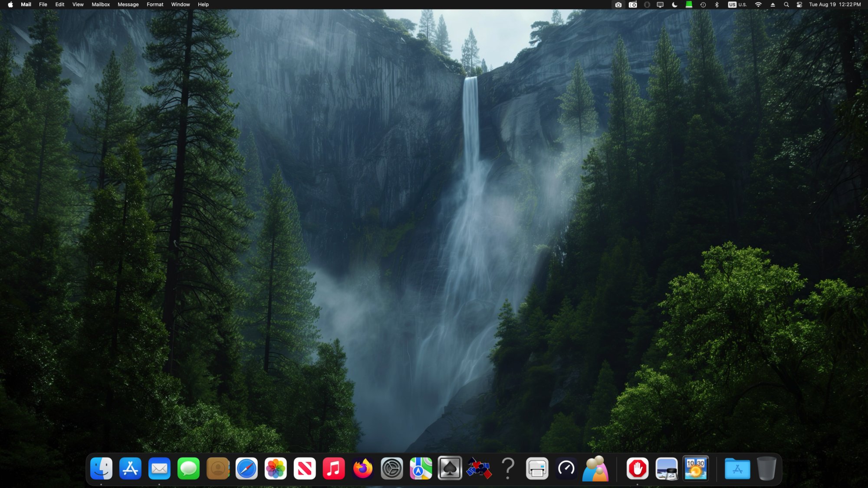
Task: Open Safari browser from dock
Action: pyautogui.click(x=247, y=468)
